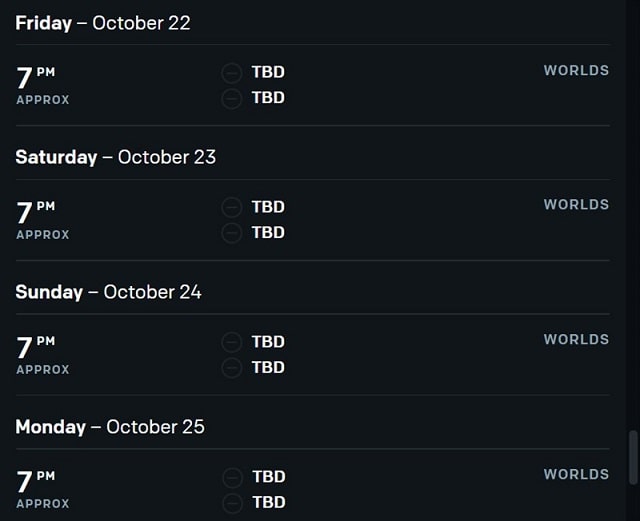Screen dimensions: 640x521
Task: Select second TBD team icon on Saturday October 23
Action: pos(231,233)
